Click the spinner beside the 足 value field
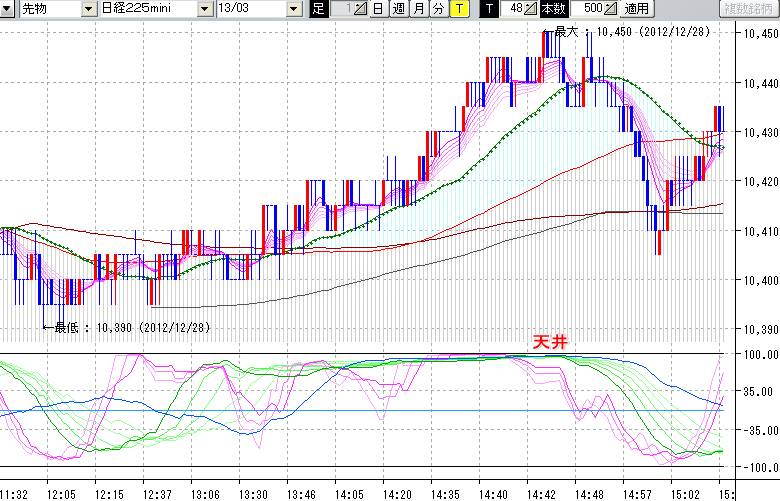 (360, 9)
